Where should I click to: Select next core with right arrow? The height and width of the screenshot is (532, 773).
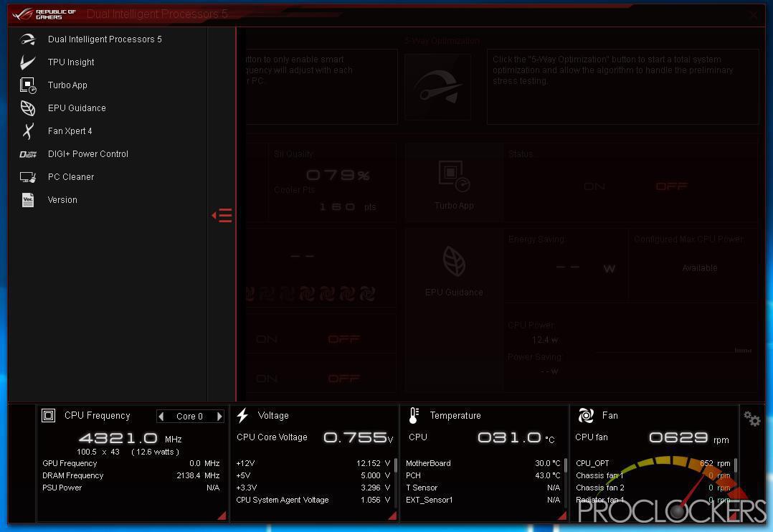pos(219,416)
